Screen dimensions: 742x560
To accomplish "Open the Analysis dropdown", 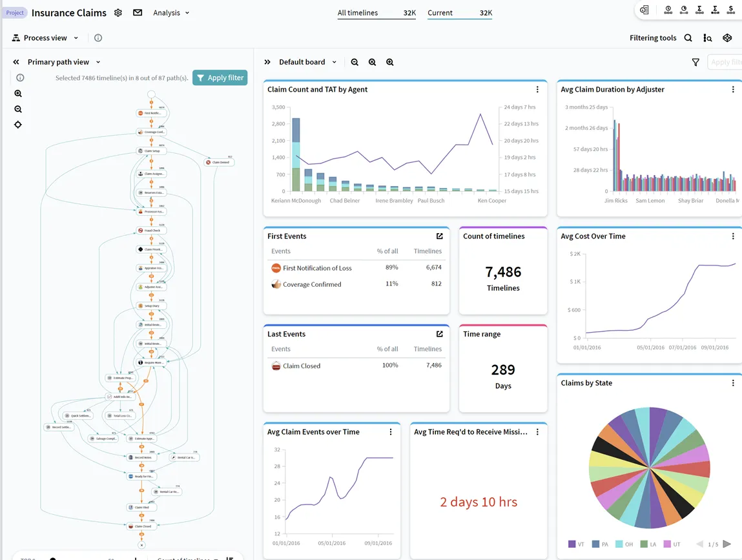I will [171, 13].
